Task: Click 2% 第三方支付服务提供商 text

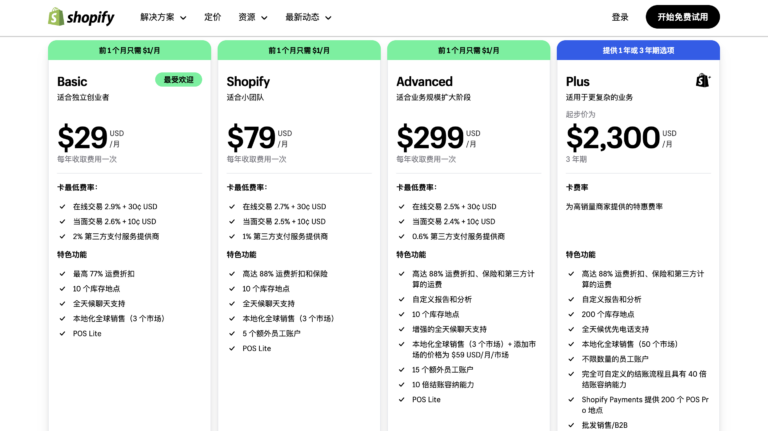Action: click(x=116, y=237)
